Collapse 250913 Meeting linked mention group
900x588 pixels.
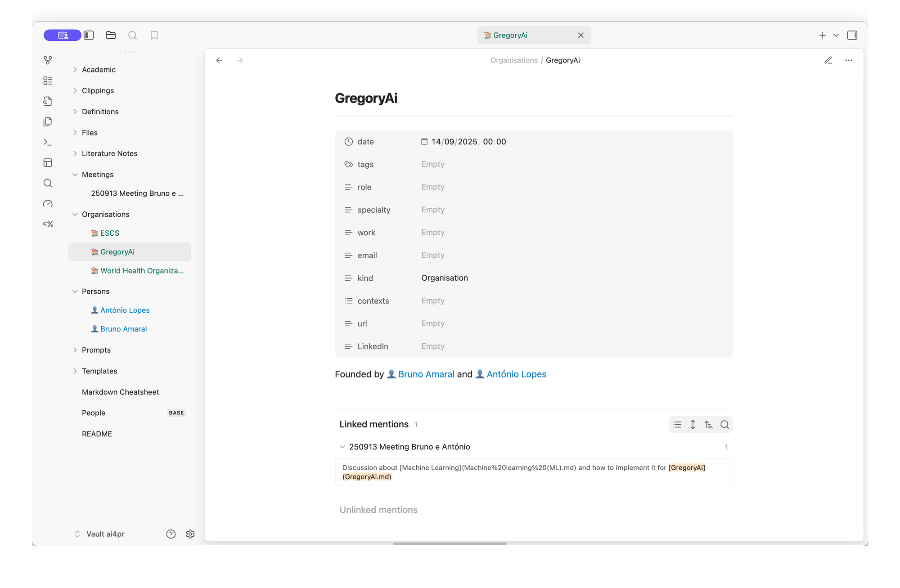tap(342, 447)
